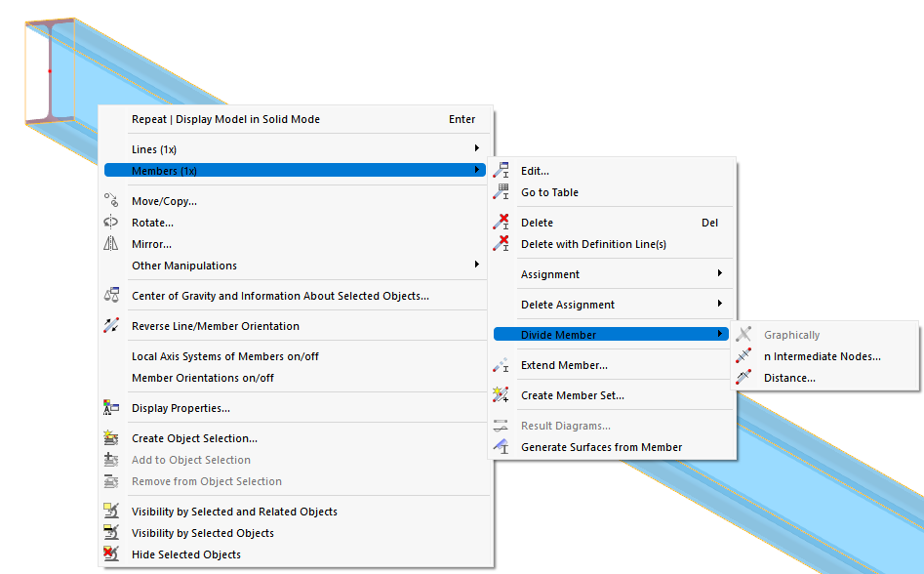Click the Hide Selected Objects icon
Screen dimensions: 924x574
pyautogui.click(x=111, y=553)
